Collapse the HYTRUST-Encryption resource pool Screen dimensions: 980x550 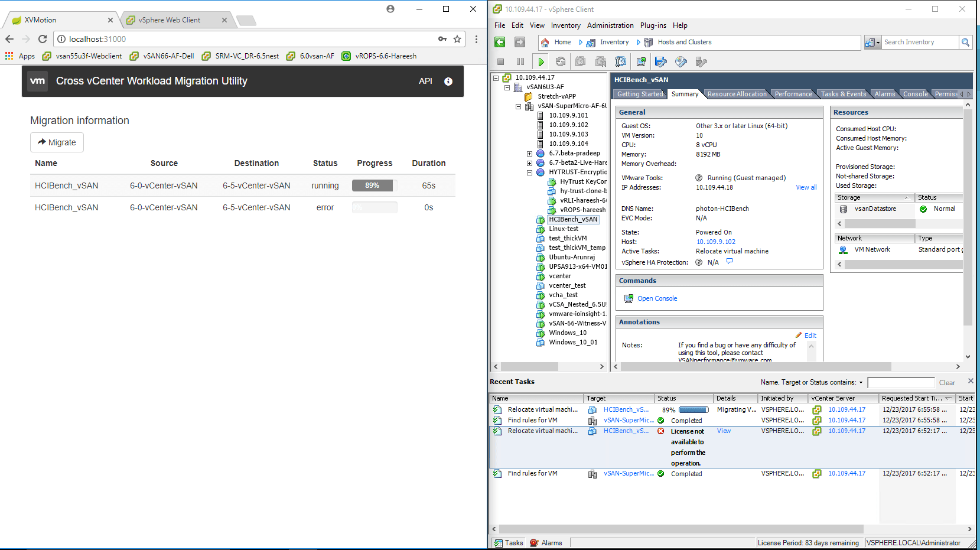click(x=530, y=173)
